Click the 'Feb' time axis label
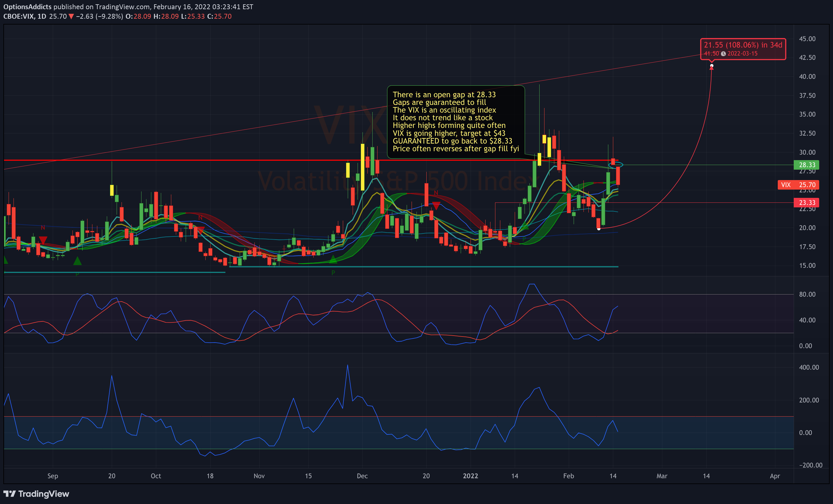The image size is (833, 504). coord(569,475)
